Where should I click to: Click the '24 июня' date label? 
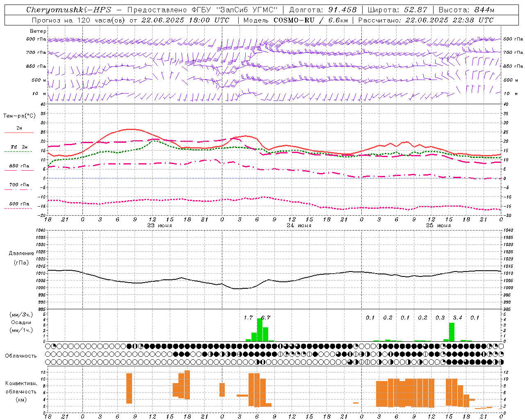299,226
